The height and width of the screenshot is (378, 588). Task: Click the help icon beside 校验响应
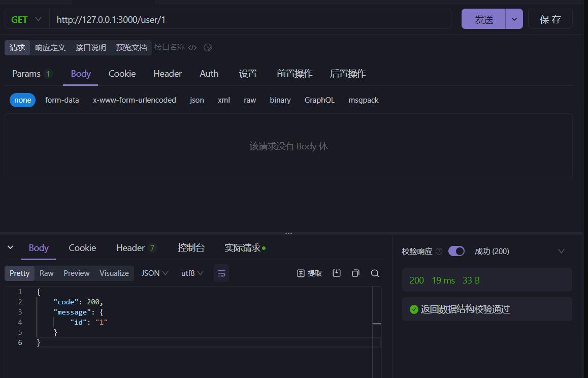(439, 251)
